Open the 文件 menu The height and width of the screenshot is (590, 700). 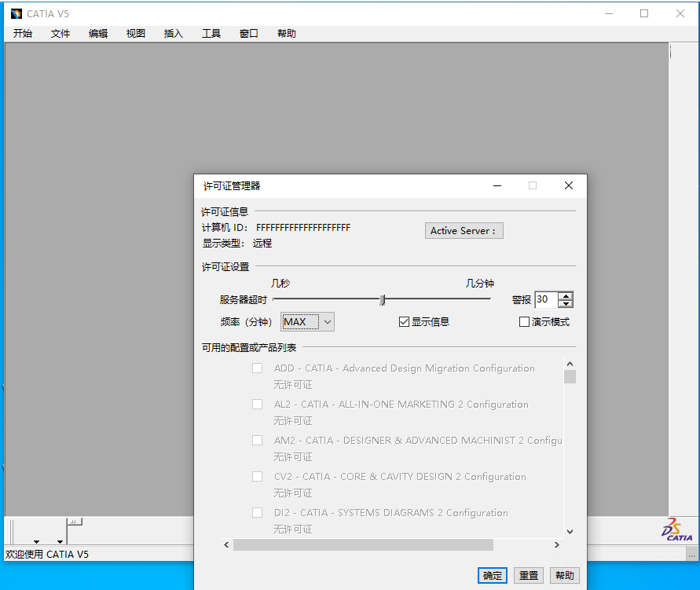(60, 34)
